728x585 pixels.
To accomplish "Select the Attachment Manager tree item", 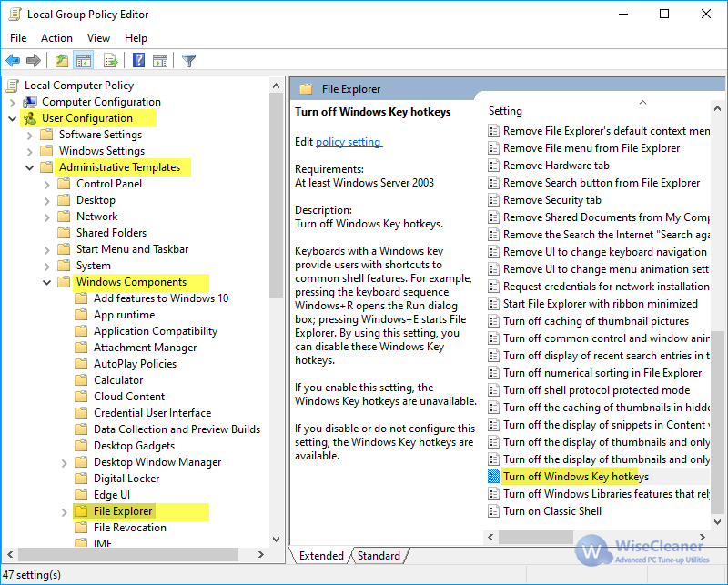I will [145, 348].
